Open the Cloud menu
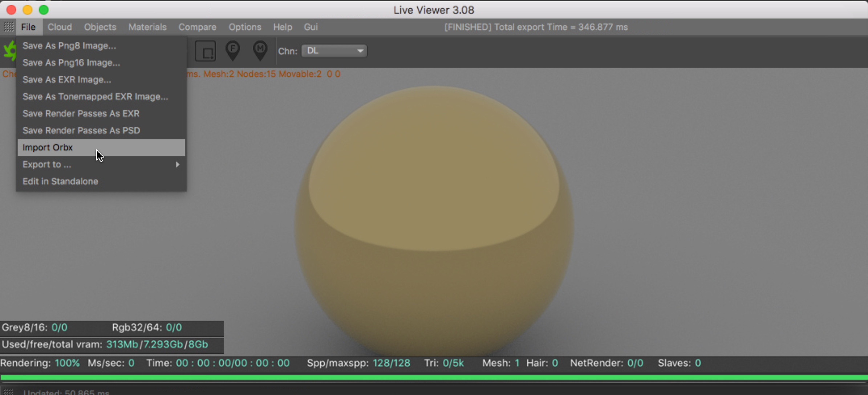 point(60,27)
